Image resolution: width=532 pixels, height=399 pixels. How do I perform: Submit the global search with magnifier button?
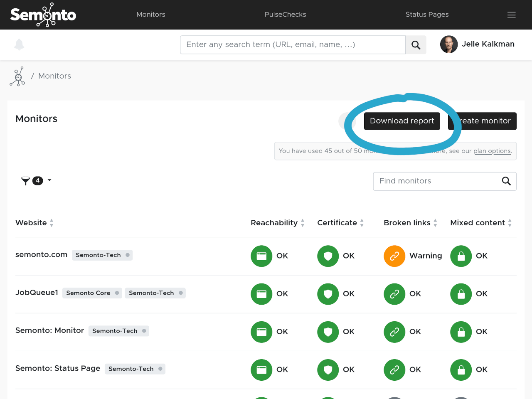(x=416, y=45)
